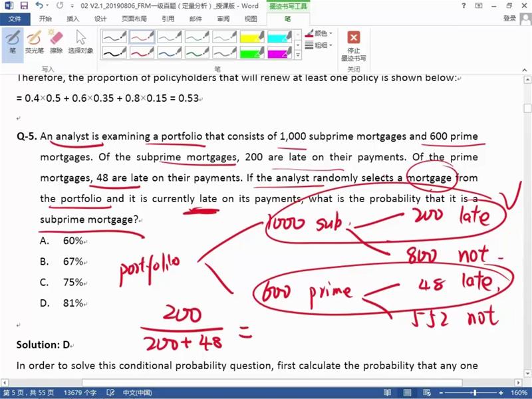The height and width of the screenshot is (399, 532).
Task: Switch to 选择对象 select objects tool
Action: (80, 42)
